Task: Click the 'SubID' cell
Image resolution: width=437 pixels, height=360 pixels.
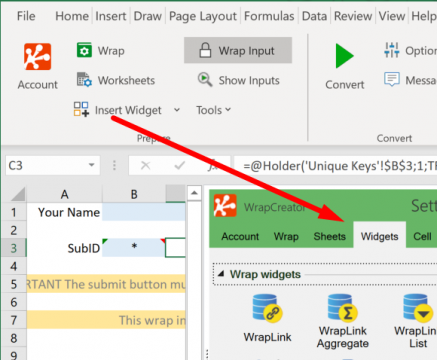Action: tap(64, 248)
